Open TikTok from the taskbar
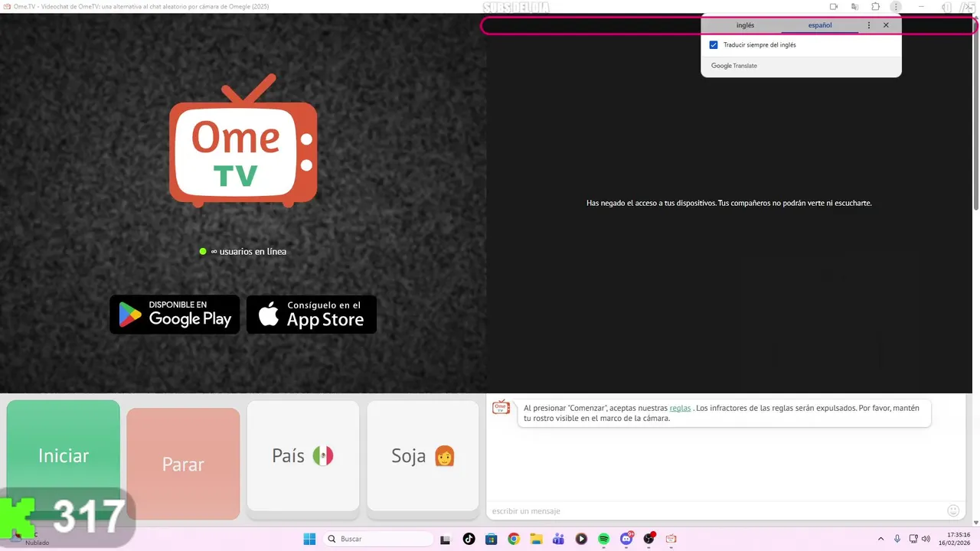This screenshot has height=551, width=980. point(469,539)
